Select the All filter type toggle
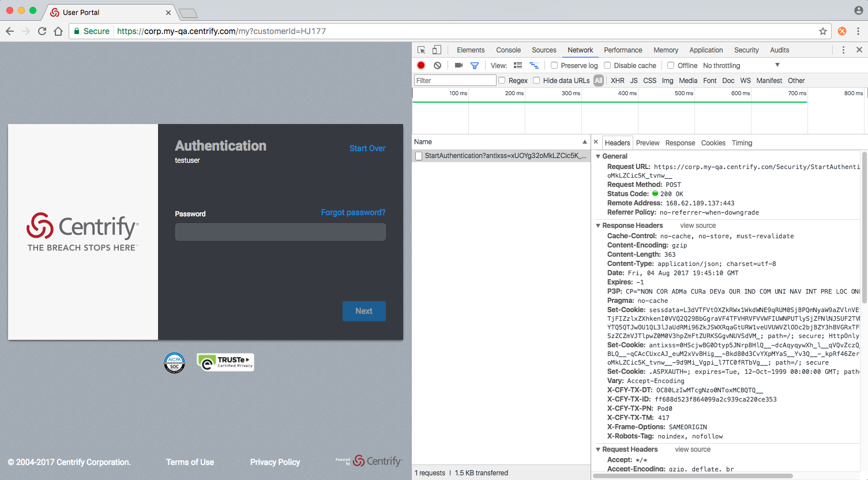Image resolution: width=868 pixels, height=480 pixels. point(599,81)
